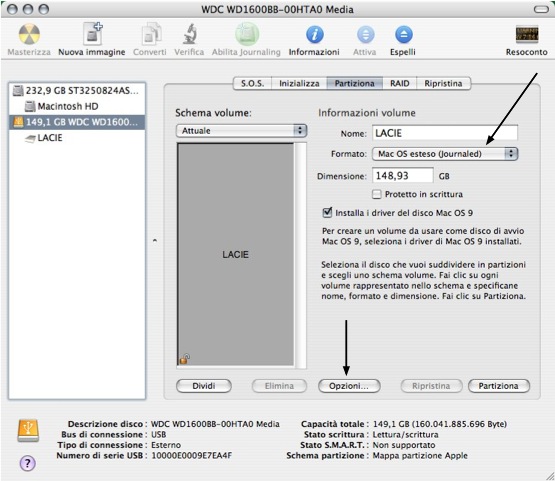Toggle Protetto in scrittura checkbox
Viewport: 555px width, 481px height.
[377, 194]
